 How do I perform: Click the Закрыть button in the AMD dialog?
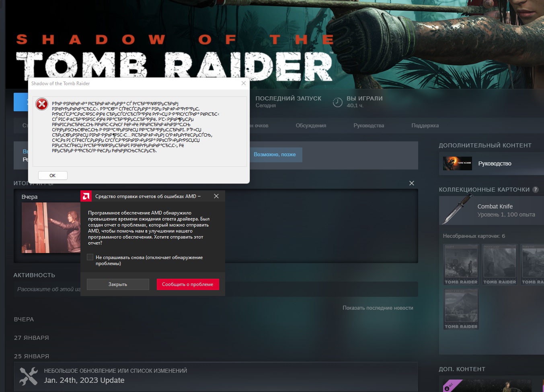(118, 284)
